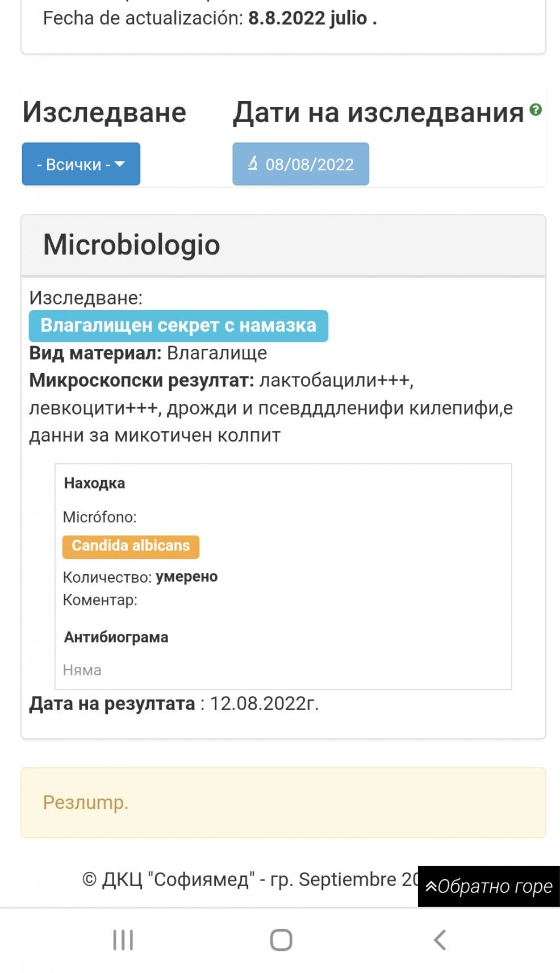
Task: Click the "Влагалищен секрет с намазка" badge
Action: 178,325
